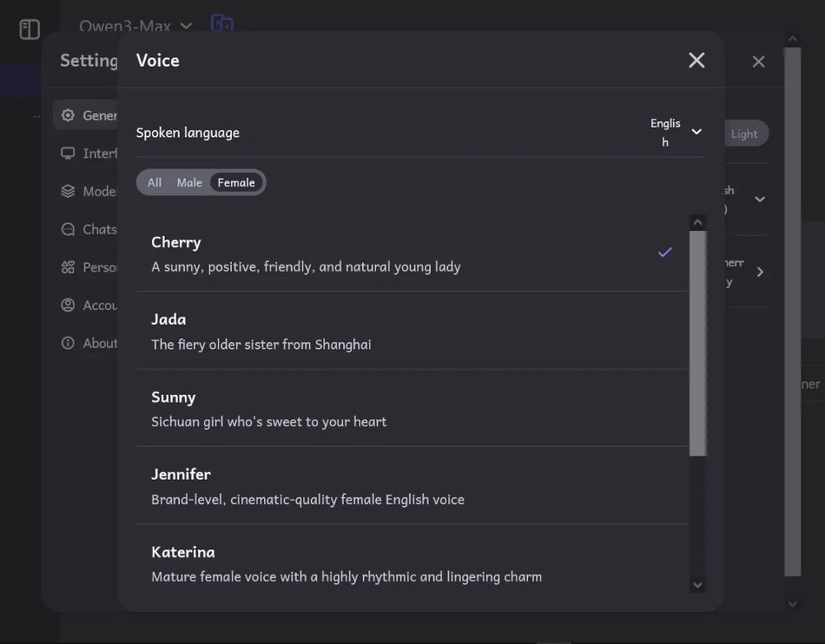Click the layers icon beside Models
Viewport: 825px width, 644px height.
tap(68, 190)
